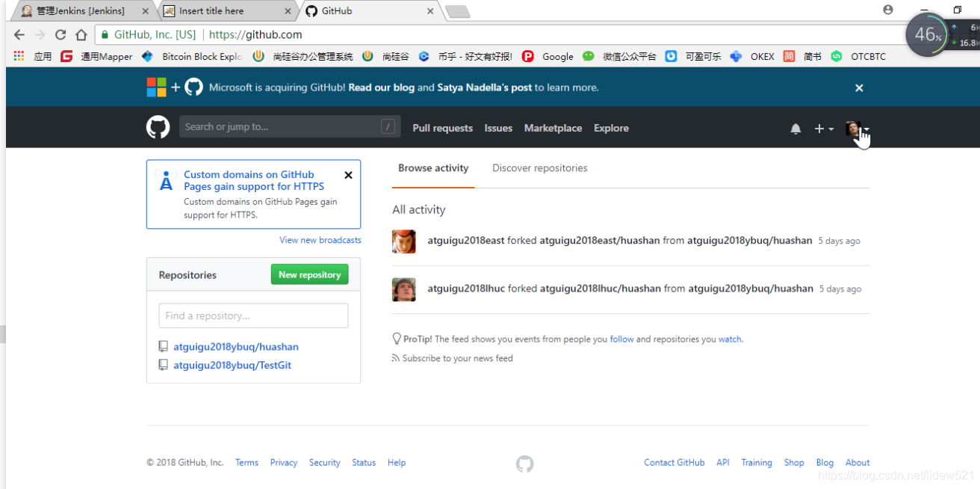
Task: Open Pull requests in header
Action: click(443, 128)
